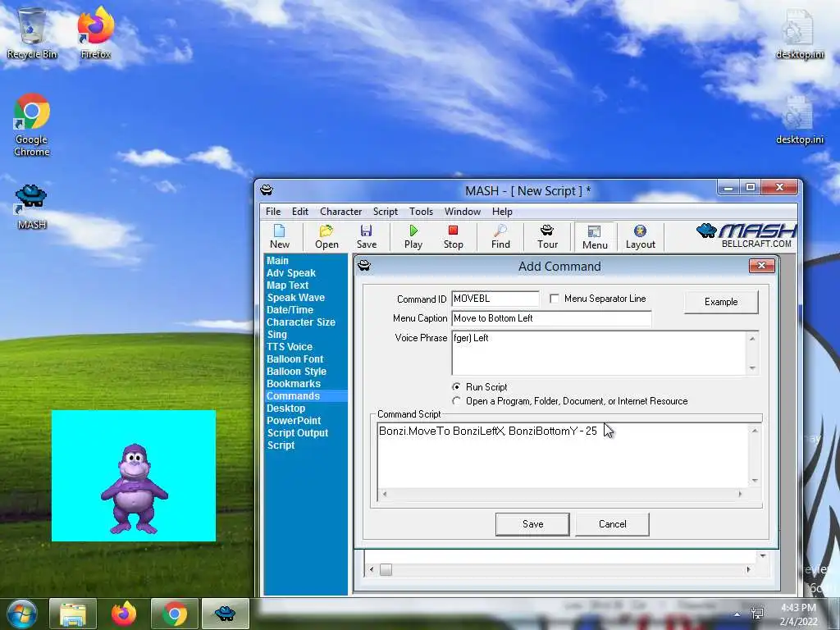
Task: Click the Bonzi purple gorilla character
Action: tap(134, 489)
